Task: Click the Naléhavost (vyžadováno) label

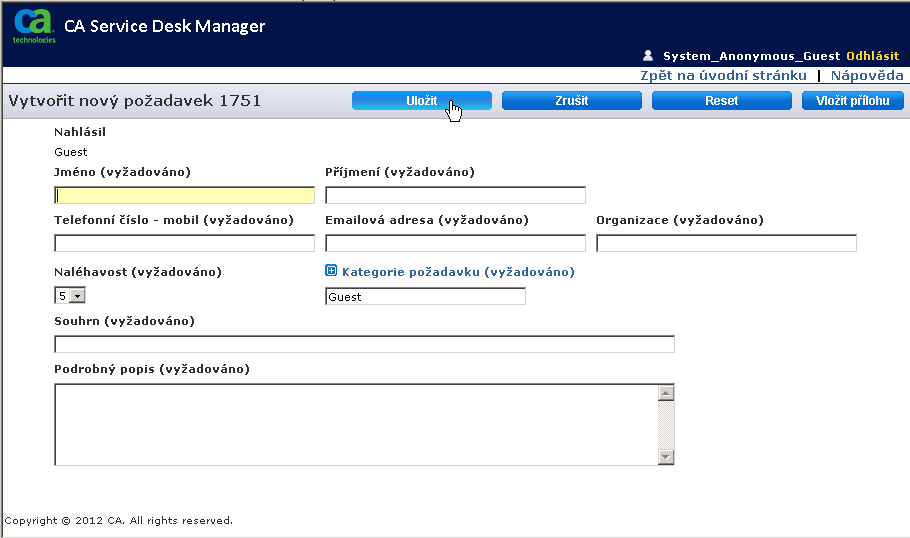Action: 138,272
